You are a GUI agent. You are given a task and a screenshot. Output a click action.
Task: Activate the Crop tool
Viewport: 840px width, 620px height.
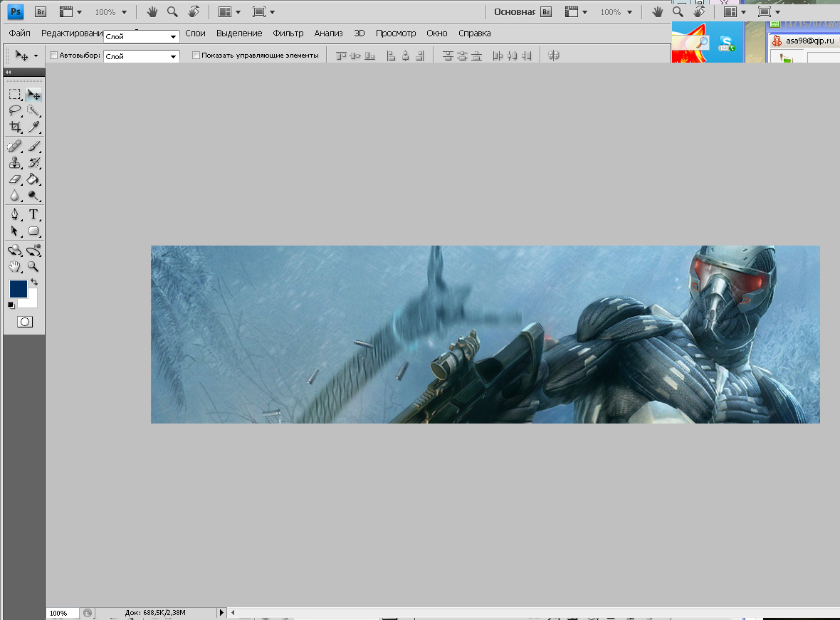click(x=15, y=127)
